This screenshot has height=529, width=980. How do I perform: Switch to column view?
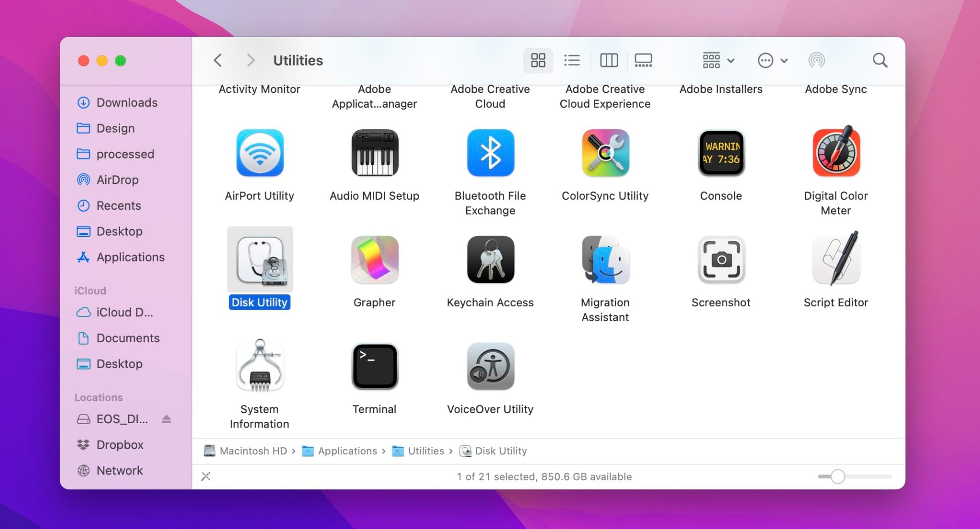(x=609, y=60)
